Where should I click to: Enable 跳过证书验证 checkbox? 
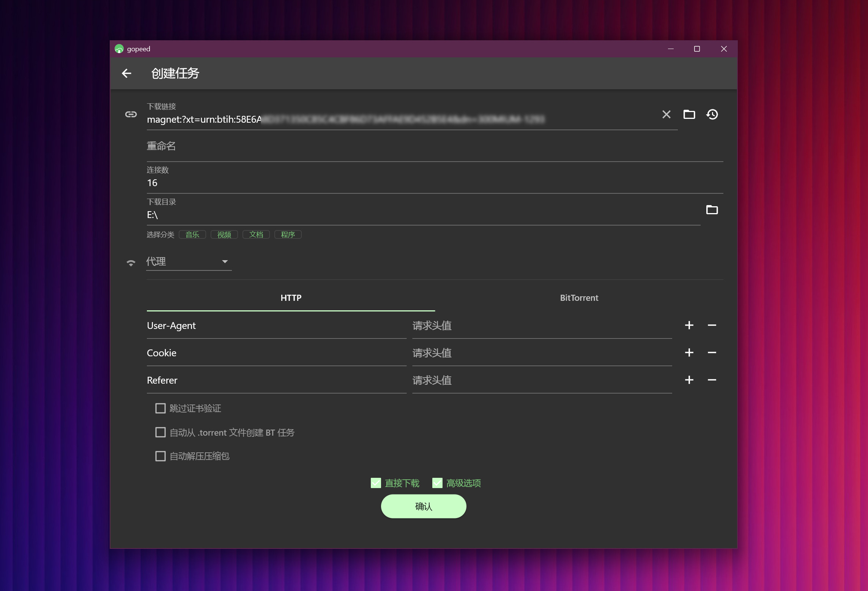(x=161, y=408)
